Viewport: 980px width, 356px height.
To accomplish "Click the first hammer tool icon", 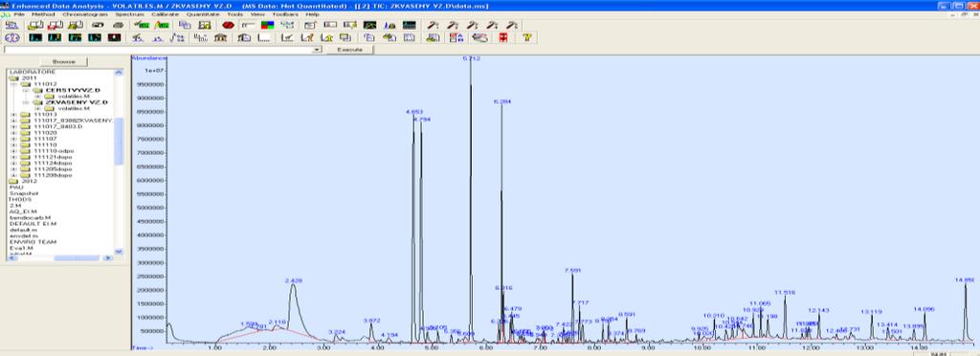I will point(433,25).
